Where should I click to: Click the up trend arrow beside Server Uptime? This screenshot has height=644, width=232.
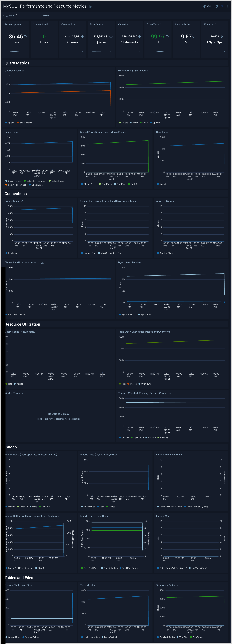[x=25, y=36]
